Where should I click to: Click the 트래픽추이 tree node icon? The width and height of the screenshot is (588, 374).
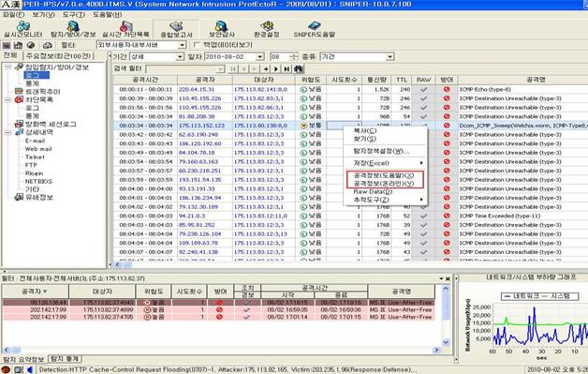pyautogui.click(x=19, y=91)
